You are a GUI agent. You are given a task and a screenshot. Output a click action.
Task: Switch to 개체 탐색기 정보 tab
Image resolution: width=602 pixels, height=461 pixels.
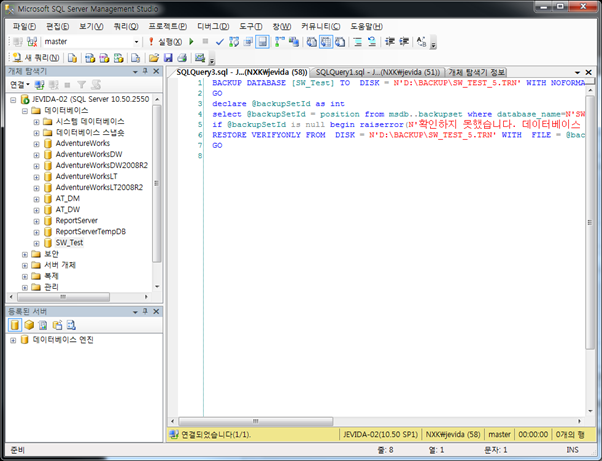476,72
